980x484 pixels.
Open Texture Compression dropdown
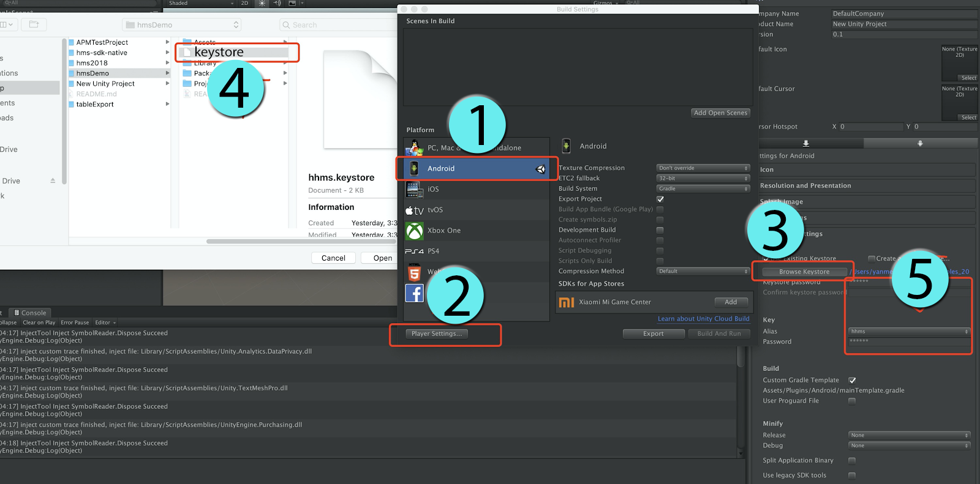(703, 168)
